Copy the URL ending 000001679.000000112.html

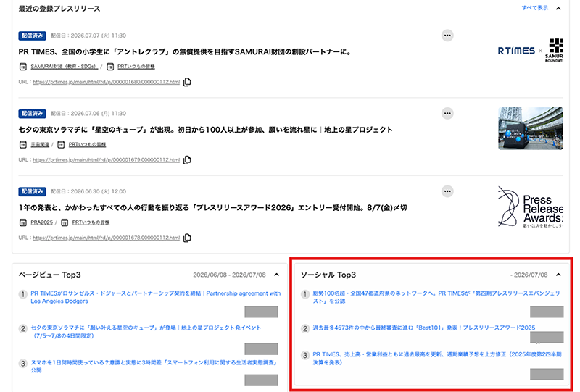click(x=187, y=159)
